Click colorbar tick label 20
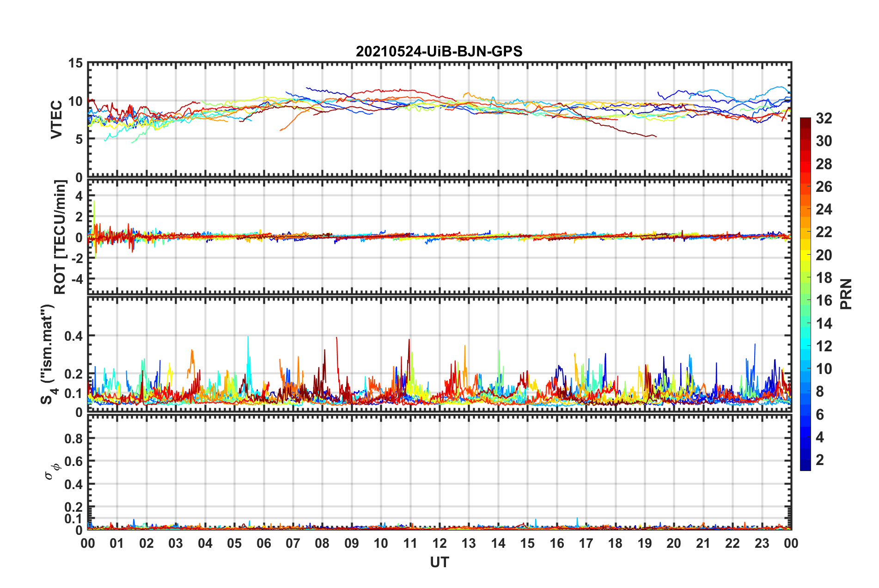The image size is (879, 588). pos(824,255)
